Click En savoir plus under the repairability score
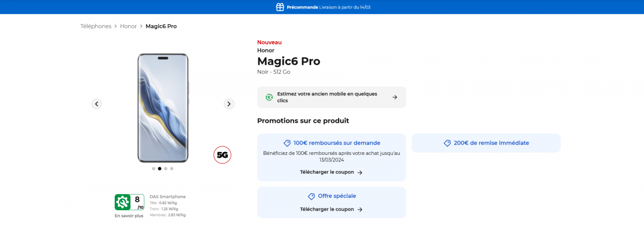The height and width of the screenshot is (231, 644). [x=129, y=215]
